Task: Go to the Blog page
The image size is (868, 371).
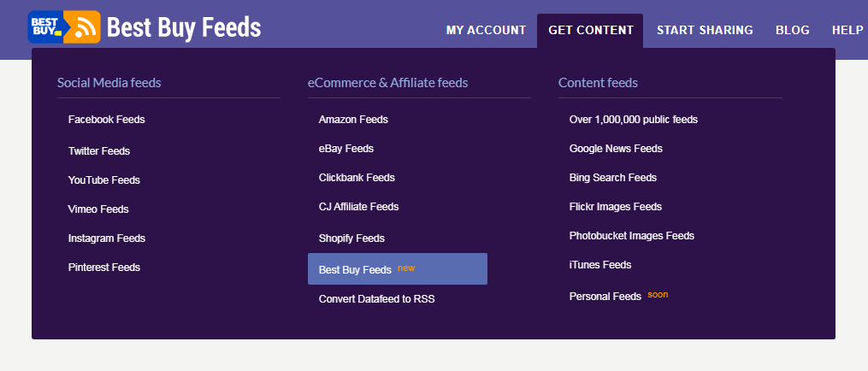Action: point(792,31)
